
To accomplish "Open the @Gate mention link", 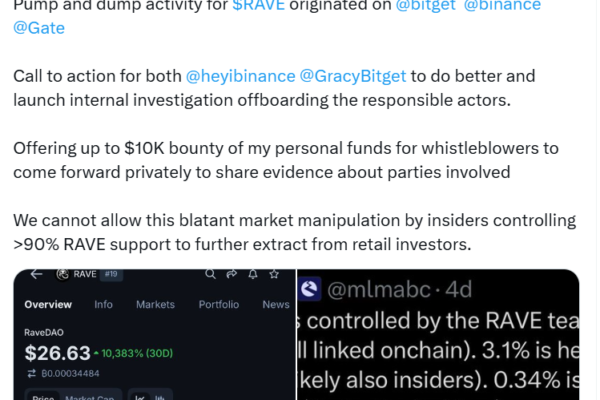I will [39, 28].
